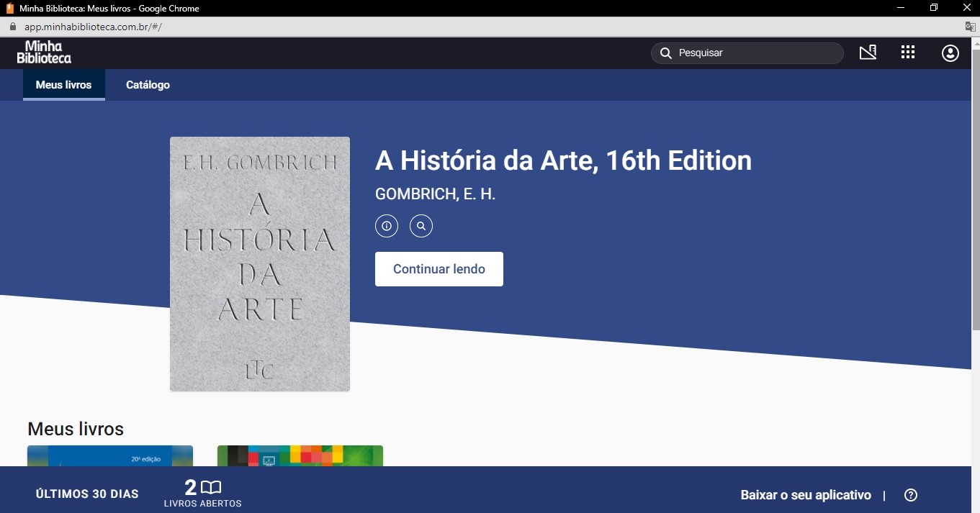Screen dimensions: 980x513
Task: Click the Chrome translate icon in address bar
Action: [x=970, y=27]
